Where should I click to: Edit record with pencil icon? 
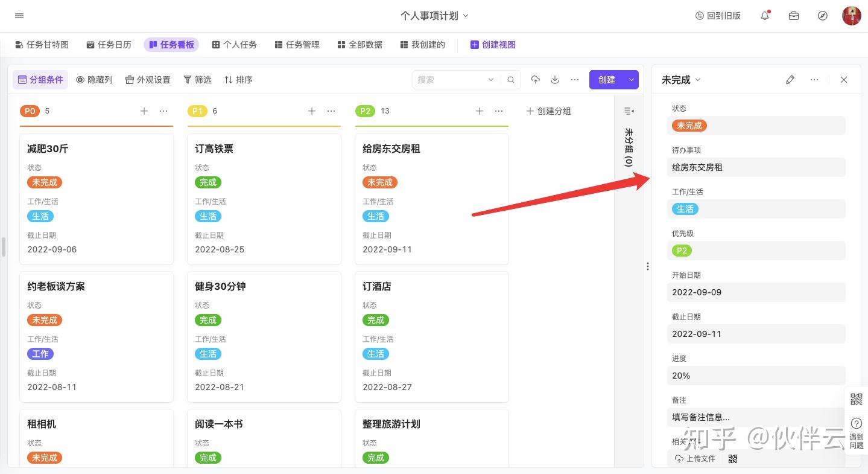[790, 80]
